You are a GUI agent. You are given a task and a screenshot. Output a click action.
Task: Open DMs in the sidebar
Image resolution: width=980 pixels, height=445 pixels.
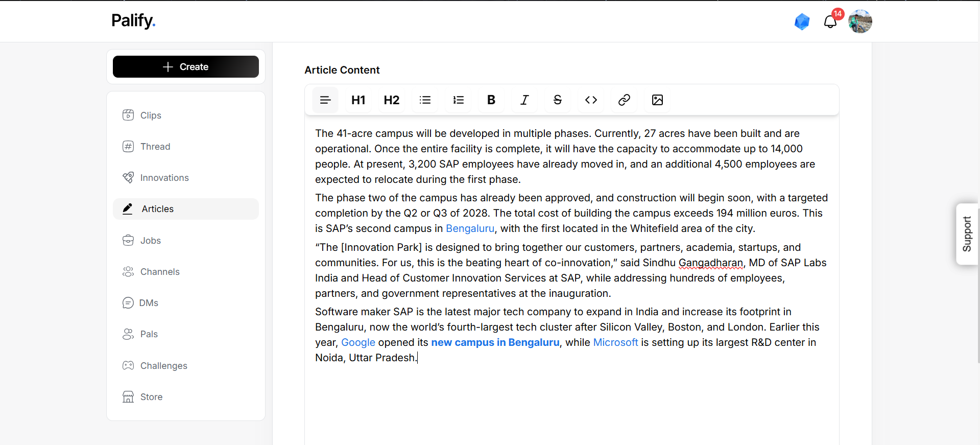[186, 303]
